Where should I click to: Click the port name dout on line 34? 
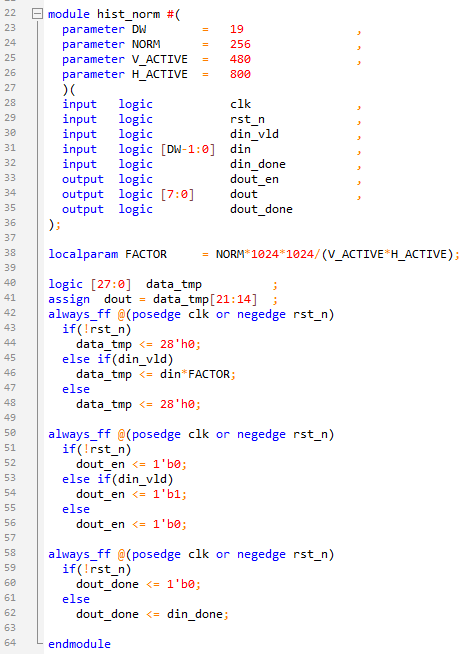pyautogui.click(x=244, y=194)
